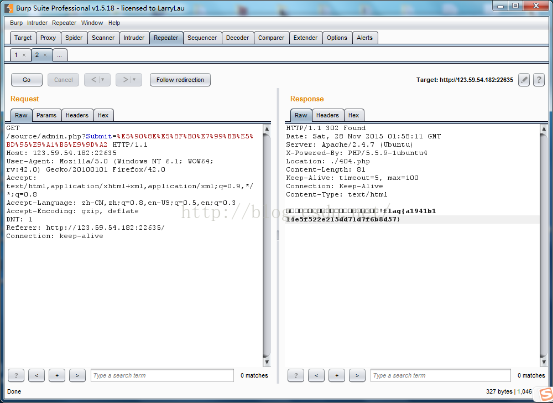Open the Burp menu
This screenshot has width=553, height=403.
click(x=16, y=23)
